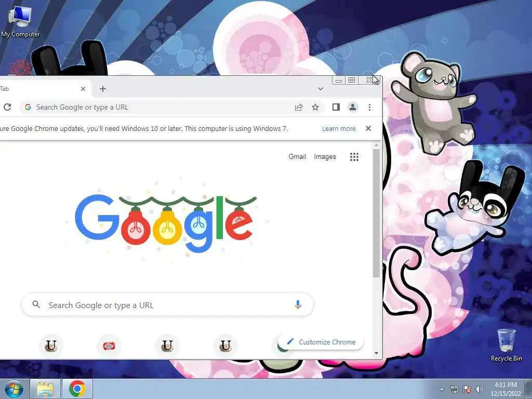Start voice search with microphone

pyautogui.click(x=298, y=304)
